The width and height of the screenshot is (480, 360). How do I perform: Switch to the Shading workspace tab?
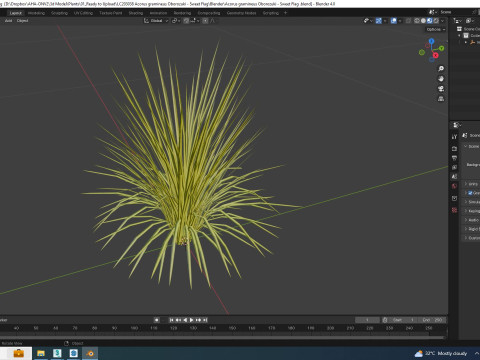click(136, 13)
